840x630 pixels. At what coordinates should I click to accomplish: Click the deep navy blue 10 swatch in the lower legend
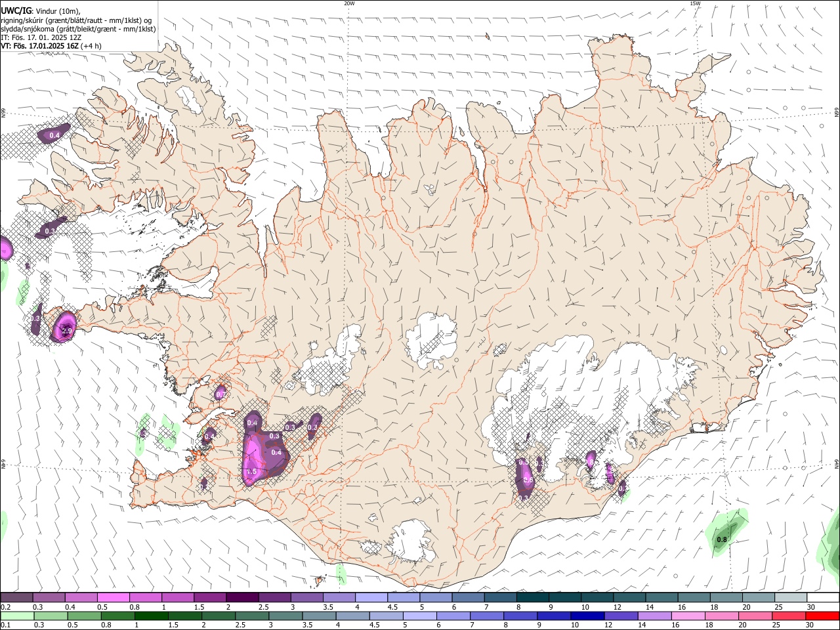587,616
